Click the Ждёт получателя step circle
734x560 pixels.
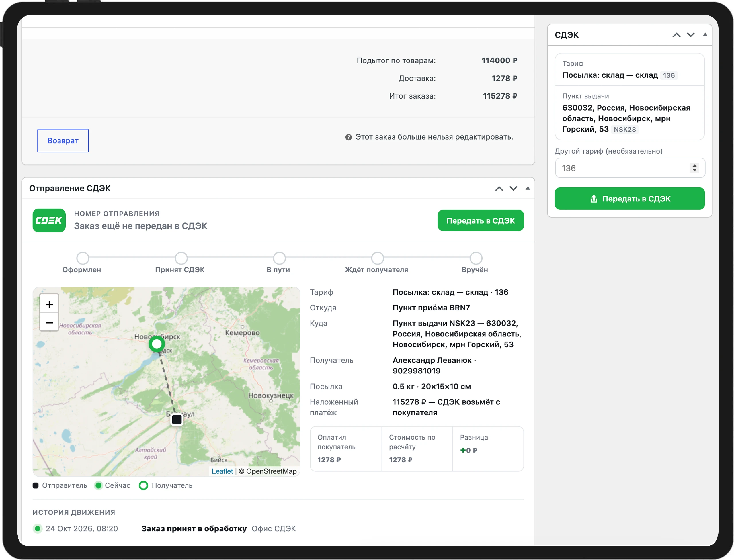(x=378, y=258)
